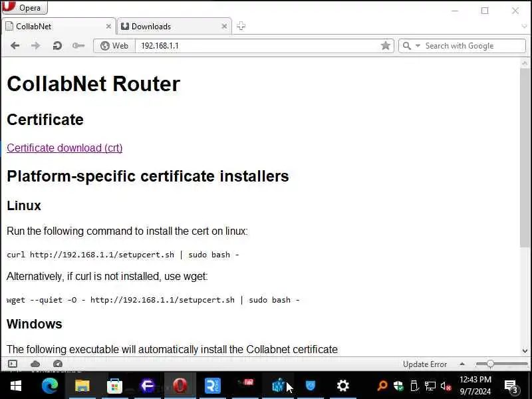532x399 pixels.
Task: Open the clock showing 12:43 PM
Action: click(x=475, y=386)
